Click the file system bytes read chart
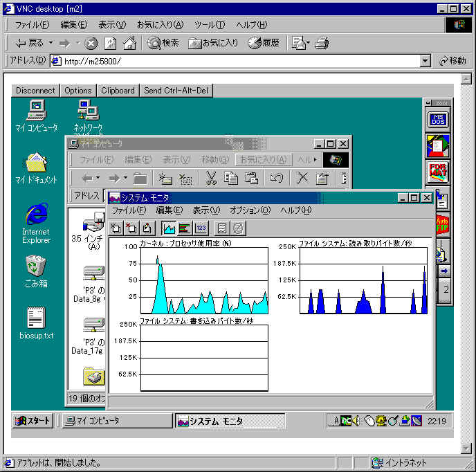 pos(363,280)
